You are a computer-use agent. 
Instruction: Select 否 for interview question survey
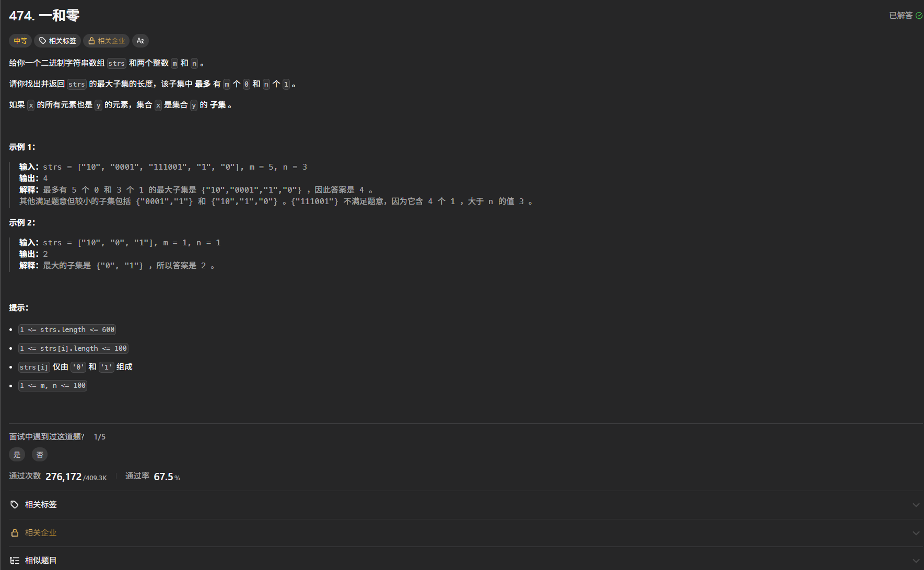click(x=40, y=455)
